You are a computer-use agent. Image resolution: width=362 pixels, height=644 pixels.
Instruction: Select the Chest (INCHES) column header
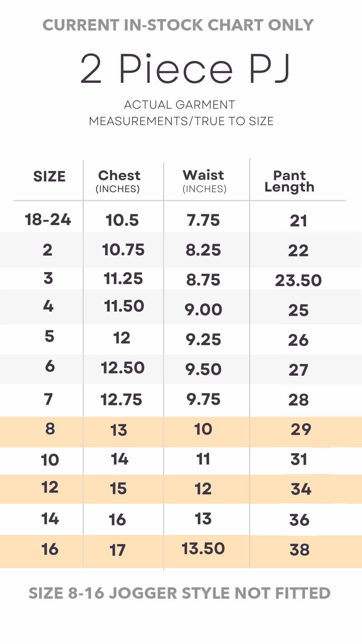(x=119, y=181)
